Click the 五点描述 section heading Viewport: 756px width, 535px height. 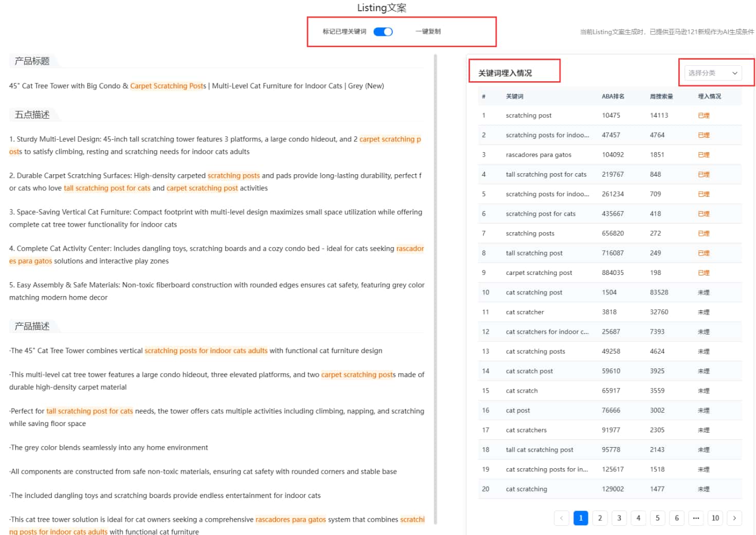(32, 115)
